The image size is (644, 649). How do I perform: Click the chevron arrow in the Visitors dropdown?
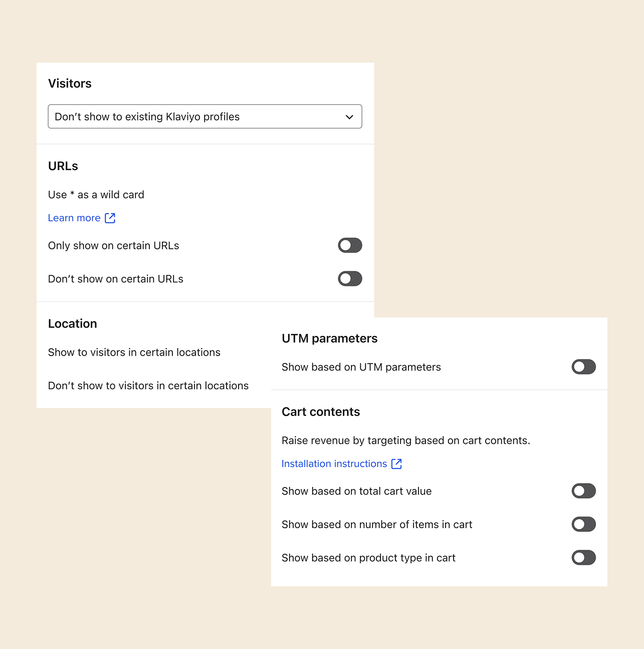[349, 117]
